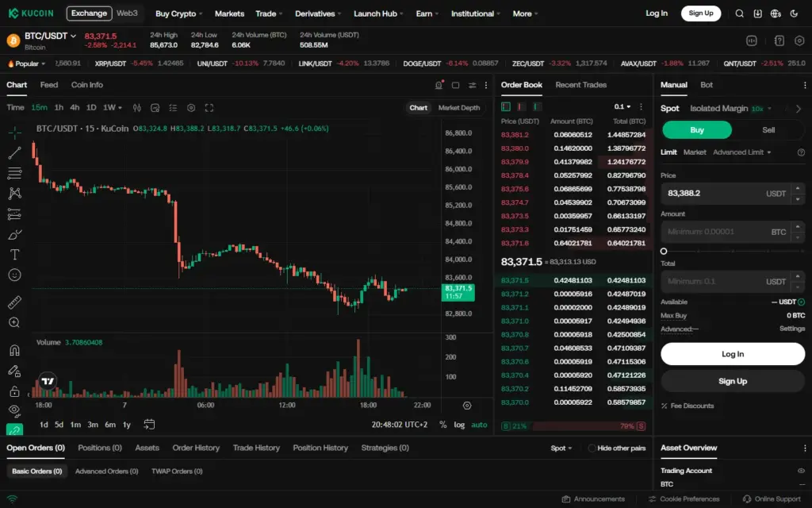Screen dimensions: 812x508
Task: Select the 15m timeframe
Action: [x=40, y=107]
